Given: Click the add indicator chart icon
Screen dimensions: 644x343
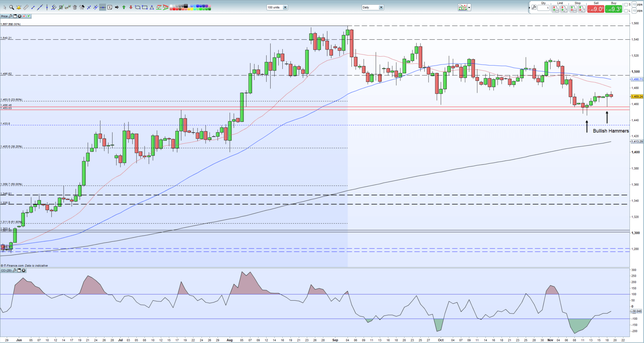Looking at the screenshot, I should pos(462,7).
